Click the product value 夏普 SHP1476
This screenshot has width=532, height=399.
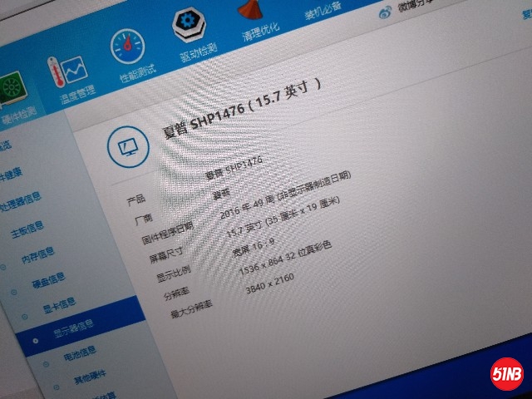(x=234, y=167)
